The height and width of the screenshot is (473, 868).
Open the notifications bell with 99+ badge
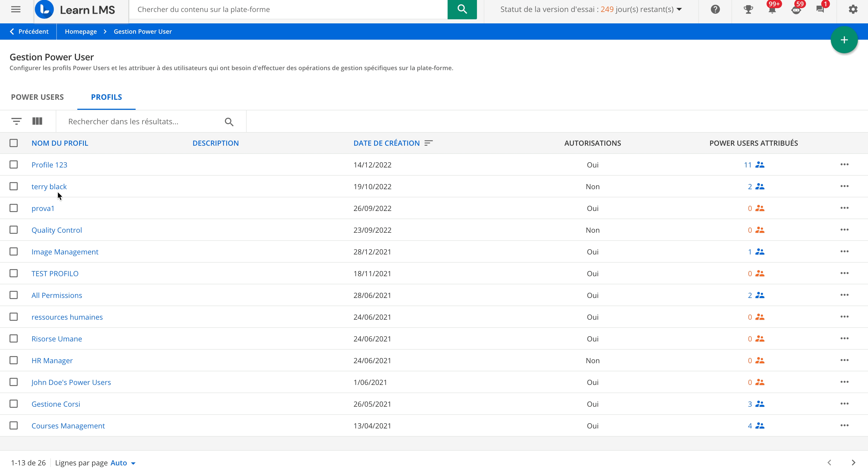point(772,10)
